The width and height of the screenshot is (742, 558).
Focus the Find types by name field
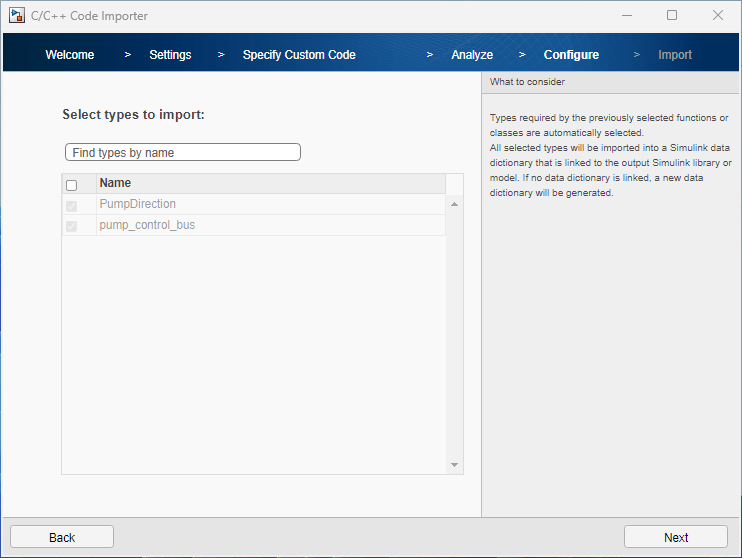[182, 153]
